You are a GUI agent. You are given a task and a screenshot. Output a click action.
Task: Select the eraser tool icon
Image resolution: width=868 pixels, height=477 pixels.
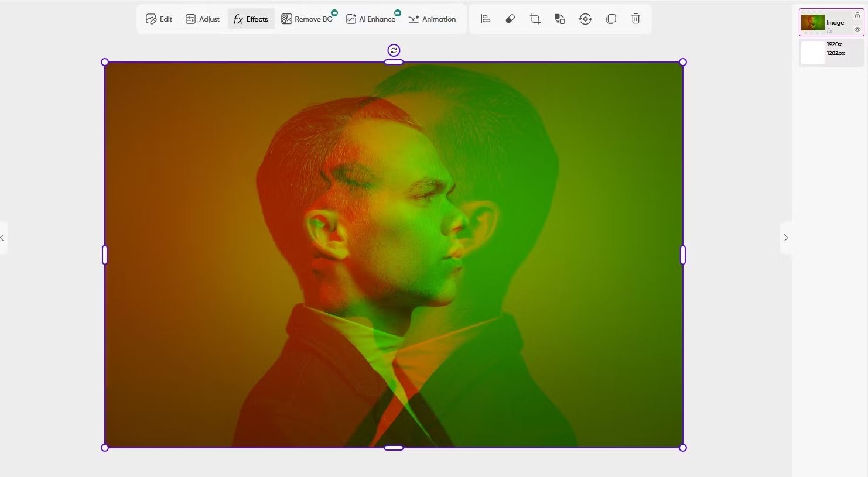click(x=510, y=19)
